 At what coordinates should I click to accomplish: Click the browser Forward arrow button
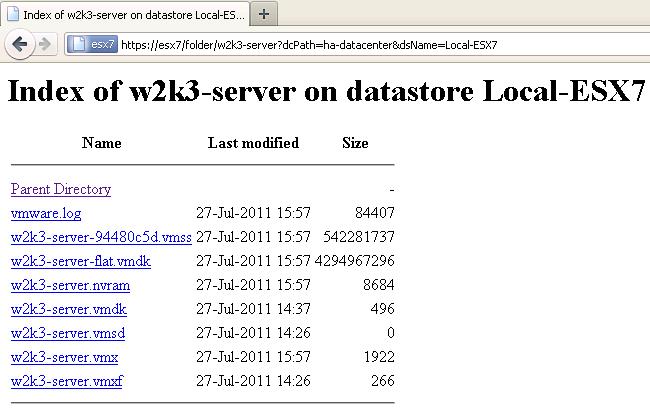(45, 44)
